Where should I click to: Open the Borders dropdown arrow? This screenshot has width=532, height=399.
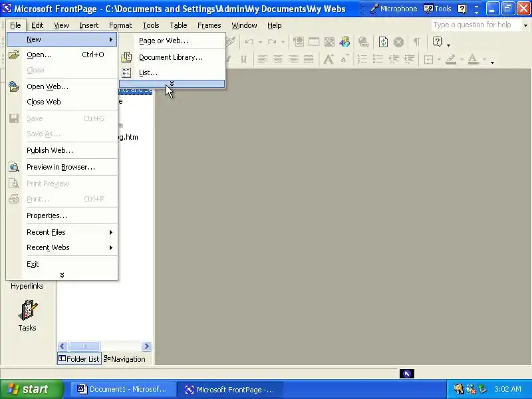(x=439, y=60)
